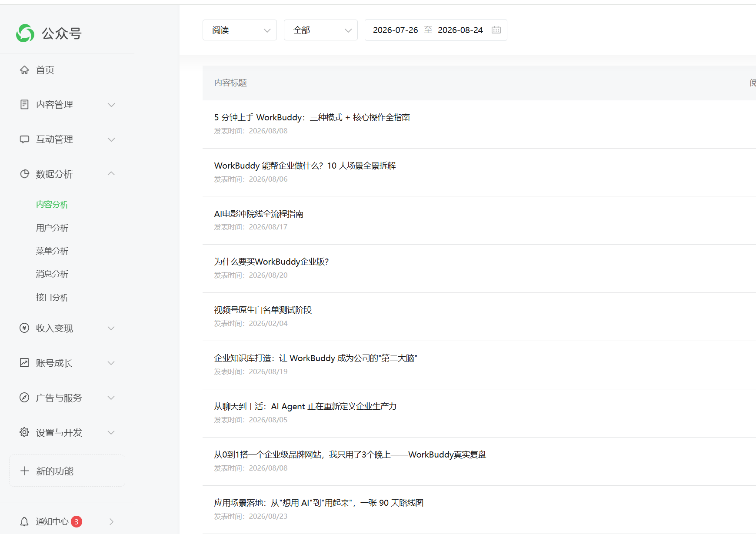Open the calendar icon in date range
This screenshot has width=756, height=534.
496,30
